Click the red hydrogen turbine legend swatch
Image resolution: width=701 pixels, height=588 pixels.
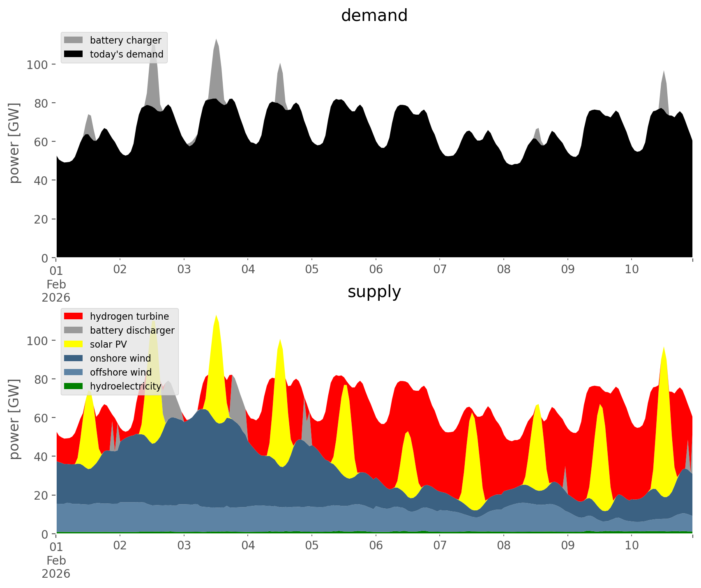[x=74, y=316]
